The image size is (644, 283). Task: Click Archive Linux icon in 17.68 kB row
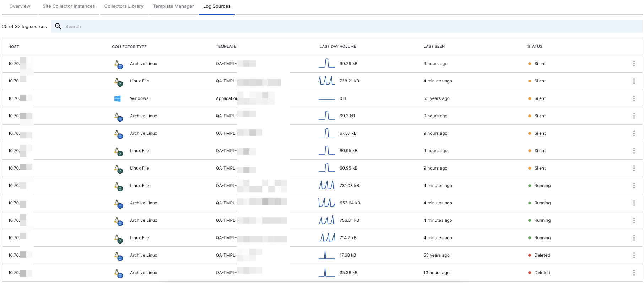coord(118,256)
